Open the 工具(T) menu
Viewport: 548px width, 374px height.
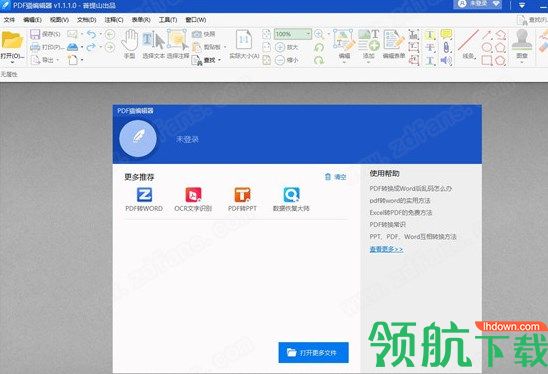pos(168,20)
